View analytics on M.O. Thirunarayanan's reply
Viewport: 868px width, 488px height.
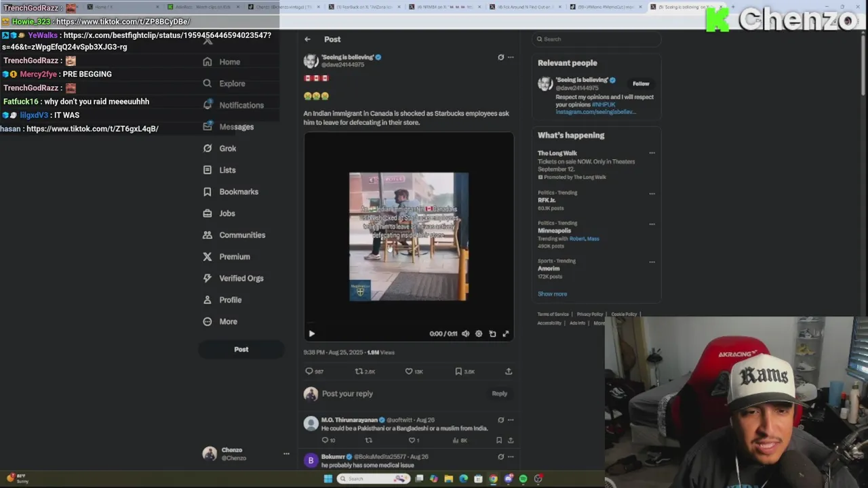456,441
